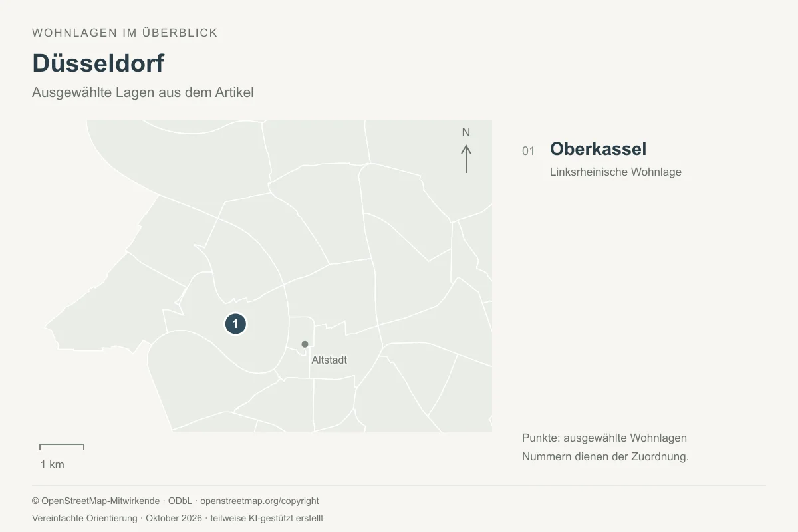
Task: Click 'Nummern dienen der Zuordnung.' note
Action: click(605, 457)
